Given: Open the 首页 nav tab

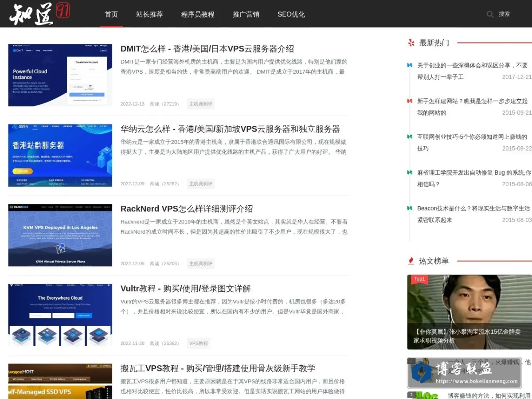Looking at the screenshot, I should [x=111, y=14].
